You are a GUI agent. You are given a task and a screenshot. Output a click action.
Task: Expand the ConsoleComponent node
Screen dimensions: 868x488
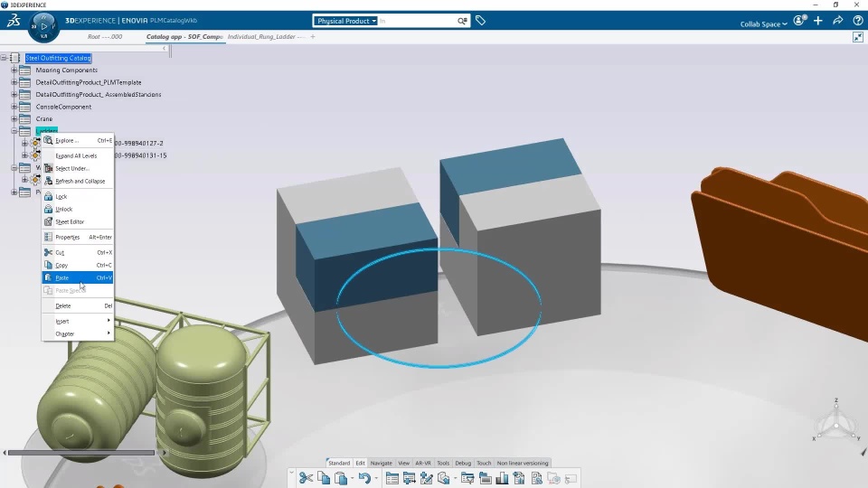click(14, 107)
